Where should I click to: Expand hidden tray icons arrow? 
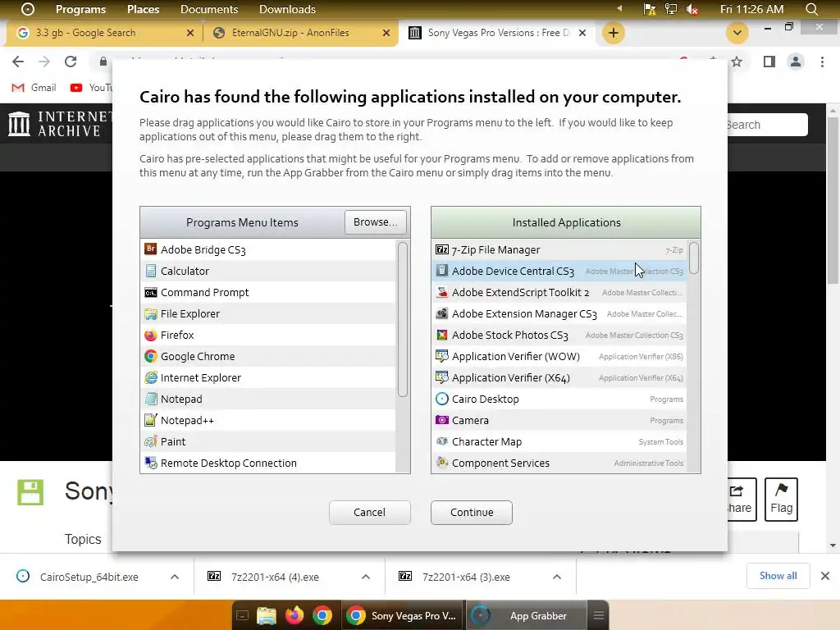(620, 8)
